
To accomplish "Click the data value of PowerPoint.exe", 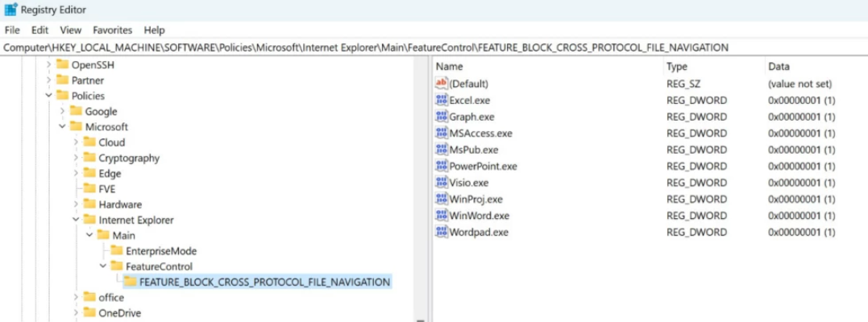I will click(802, 166).
